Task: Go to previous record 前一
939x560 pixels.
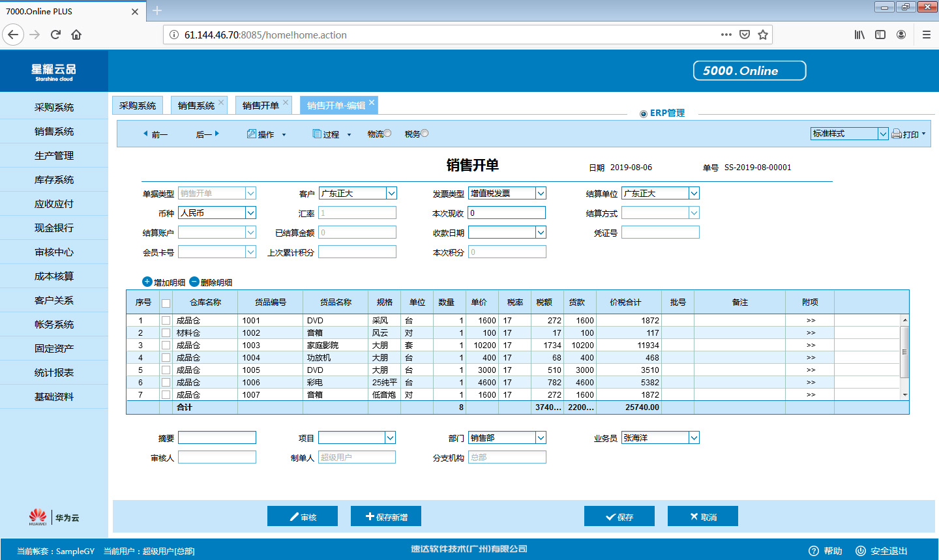Action: (155, 134)
